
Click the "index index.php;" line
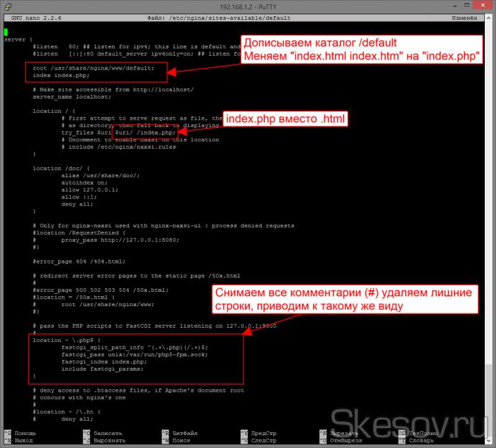(x=61, y=76)
